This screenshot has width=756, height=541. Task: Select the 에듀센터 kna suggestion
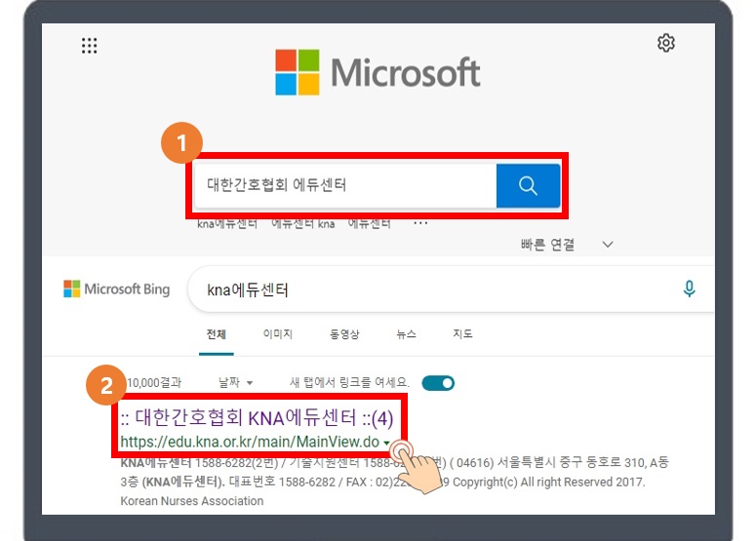click(x=303, y=223)
